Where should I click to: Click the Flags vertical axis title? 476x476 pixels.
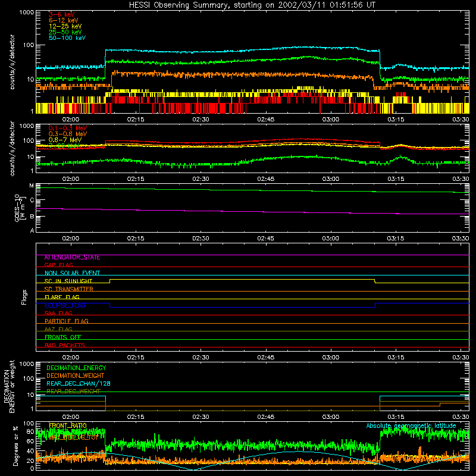tap(24, 297)
